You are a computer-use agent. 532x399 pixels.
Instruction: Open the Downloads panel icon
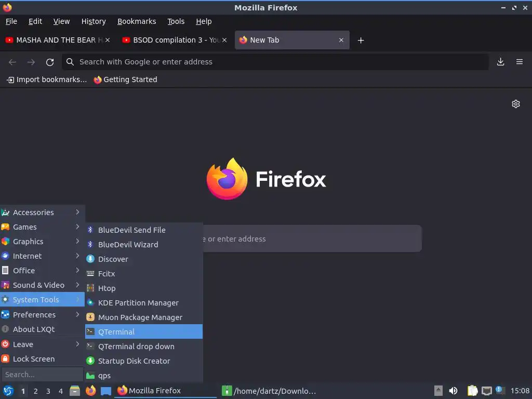(500, 62)
